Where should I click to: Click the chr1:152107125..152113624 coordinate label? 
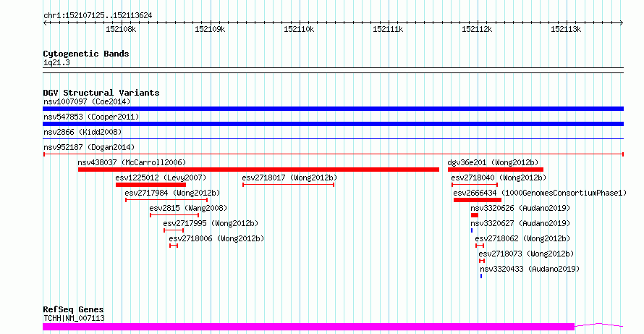pos(98,15)
